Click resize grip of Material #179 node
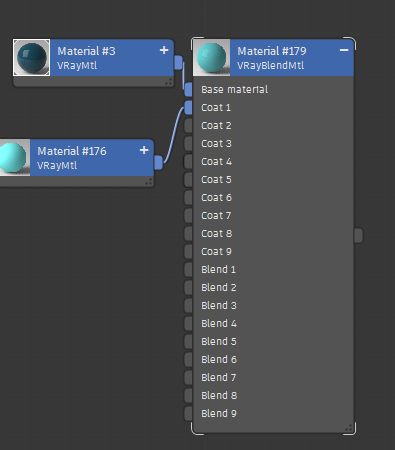The image size is (395, 450). point(349,428)
